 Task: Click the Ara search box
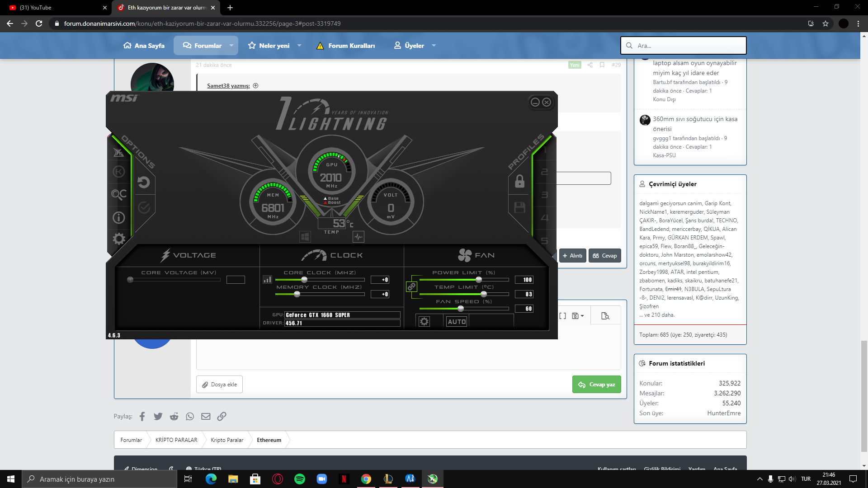coord(683,46)
